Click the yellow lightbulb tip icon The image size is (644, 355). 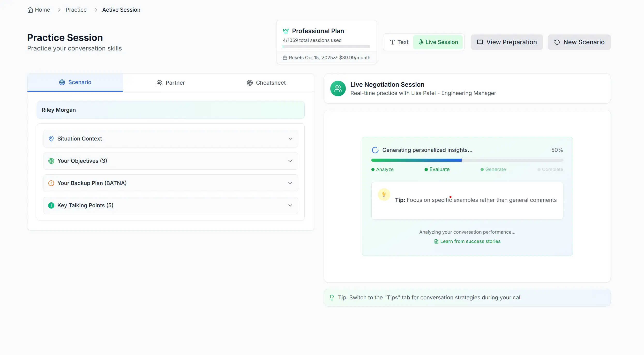tap(384, 194)
